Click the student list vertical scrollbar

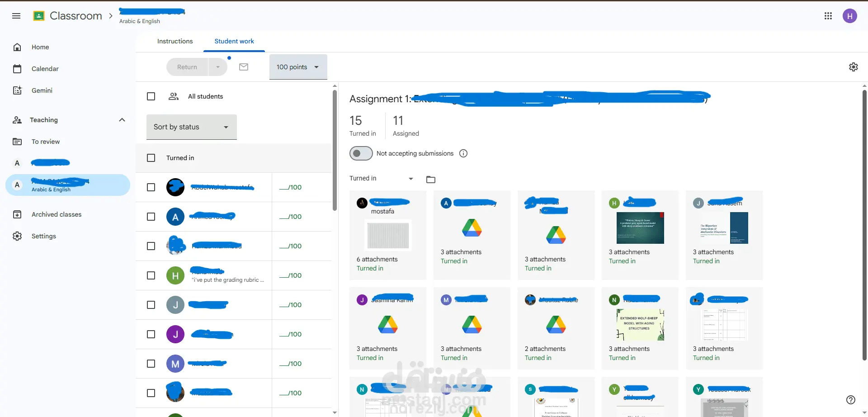(x=335, y=150)
